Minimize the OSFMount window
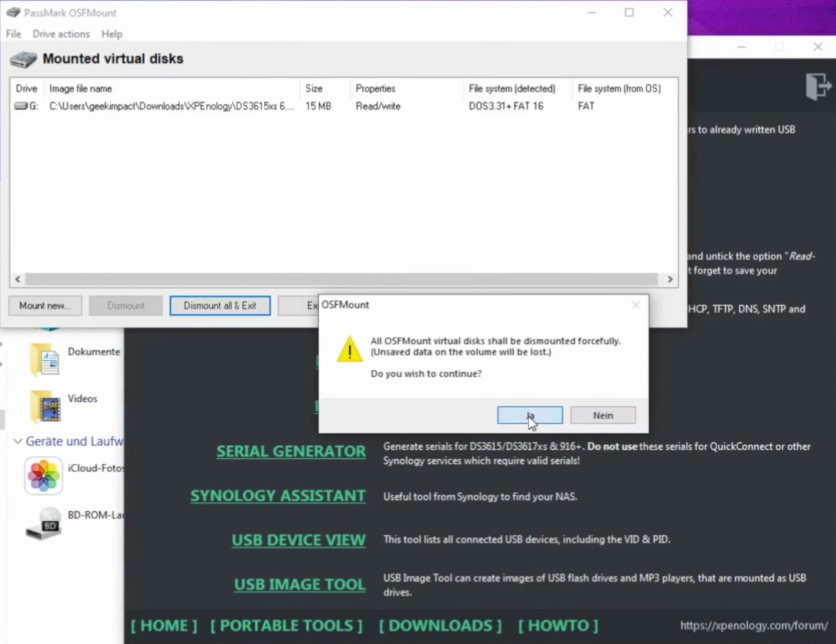The width and height of the screenshot is (836, 644). [591, 13]
